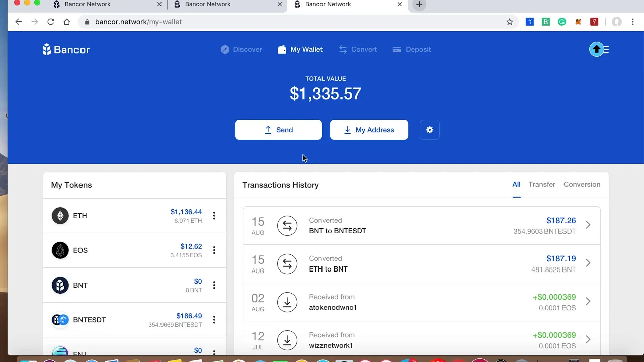Click the 354.9669 BNTESDT balance
Viewport: 644px width, 362px height.
[175, 325]
